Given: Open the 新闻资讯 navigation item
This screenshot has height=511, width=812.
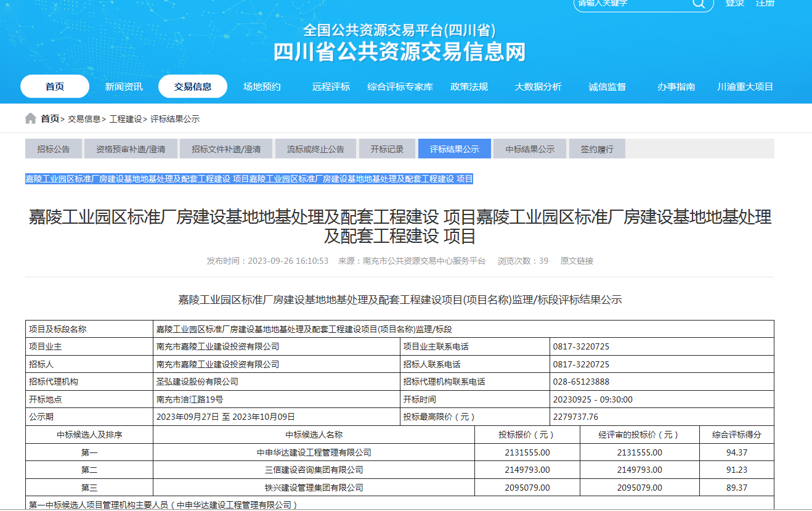Looking at the screenshot, I should [x=123, y=87].
